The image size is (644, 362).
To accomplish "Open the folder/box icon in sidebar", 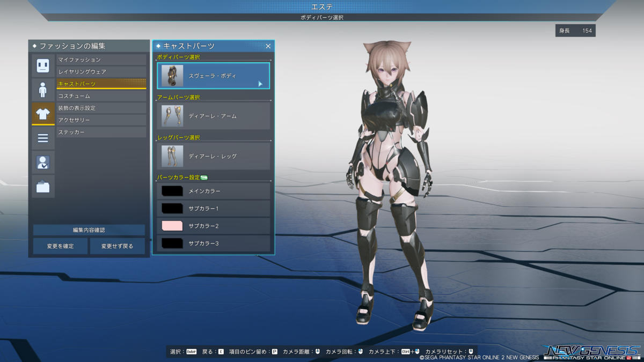I will pyautogui.click(x=43, y=186).
